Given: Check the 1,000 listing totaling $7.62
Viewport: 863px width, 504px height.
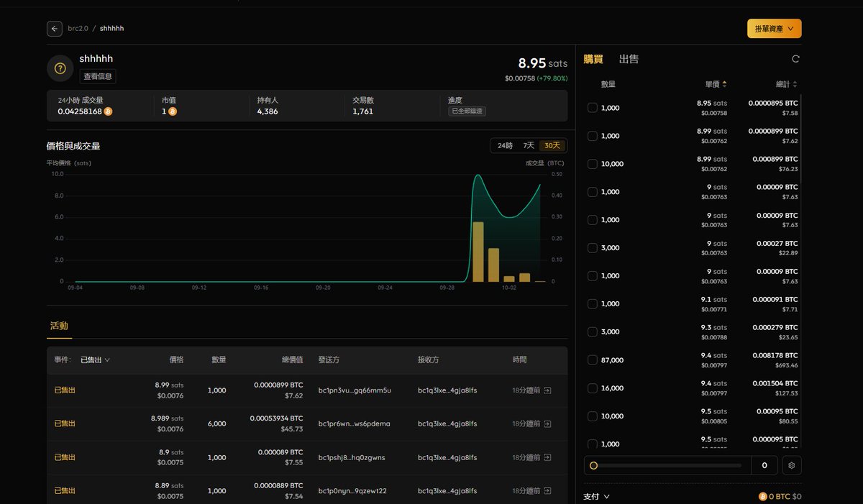Looking at the screenshot, I should (x=593, y=136).
